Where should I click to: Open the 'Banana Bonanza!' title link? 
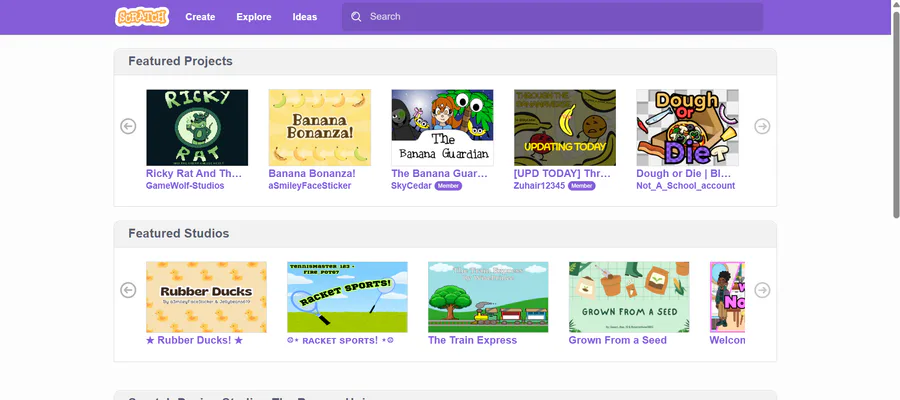(x=312, y=173)
